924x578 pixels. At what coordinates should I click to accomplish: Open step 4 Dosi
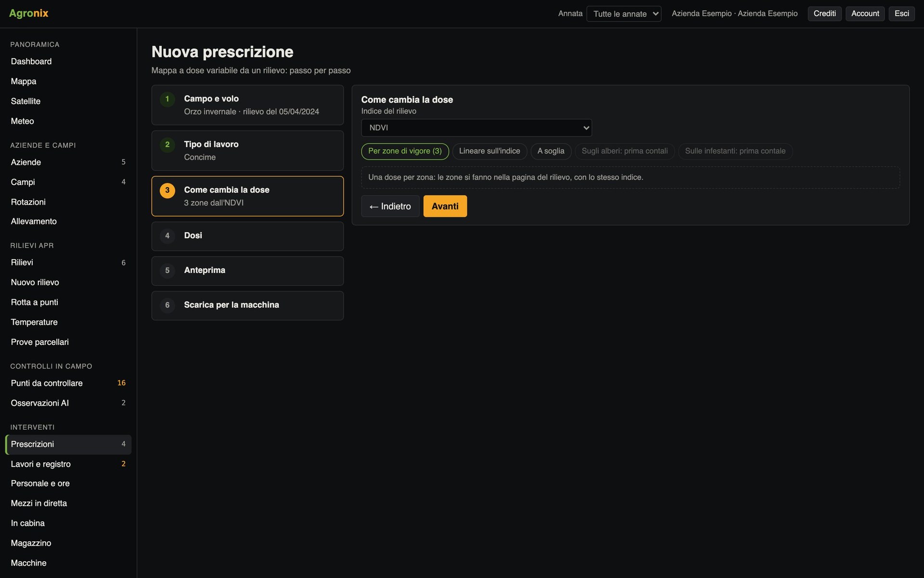point(247,236)
